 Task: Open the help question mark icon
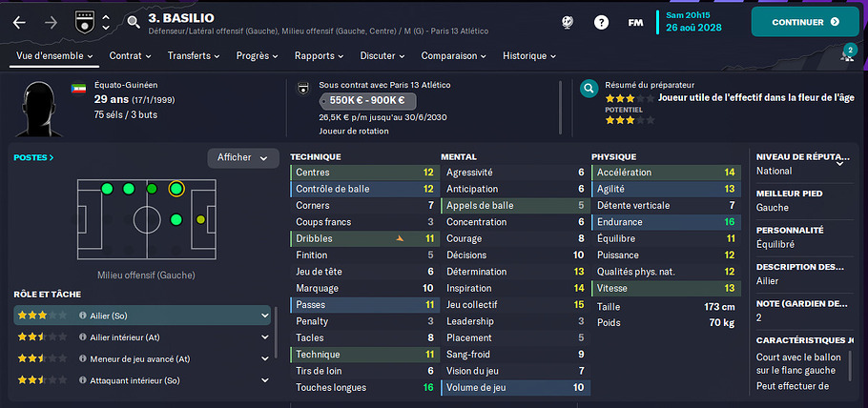[601, 22]
